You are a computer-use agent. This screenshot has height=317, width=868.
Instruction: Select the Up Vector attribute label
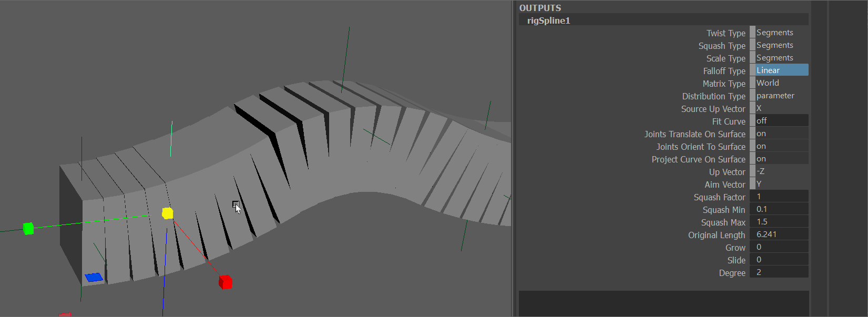pos(728,172)
